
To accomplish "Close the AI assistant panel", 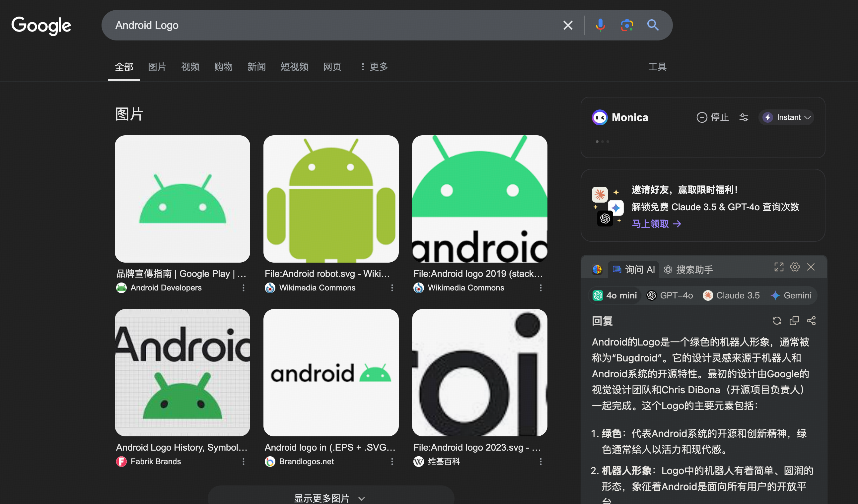I will click(811, 267).
